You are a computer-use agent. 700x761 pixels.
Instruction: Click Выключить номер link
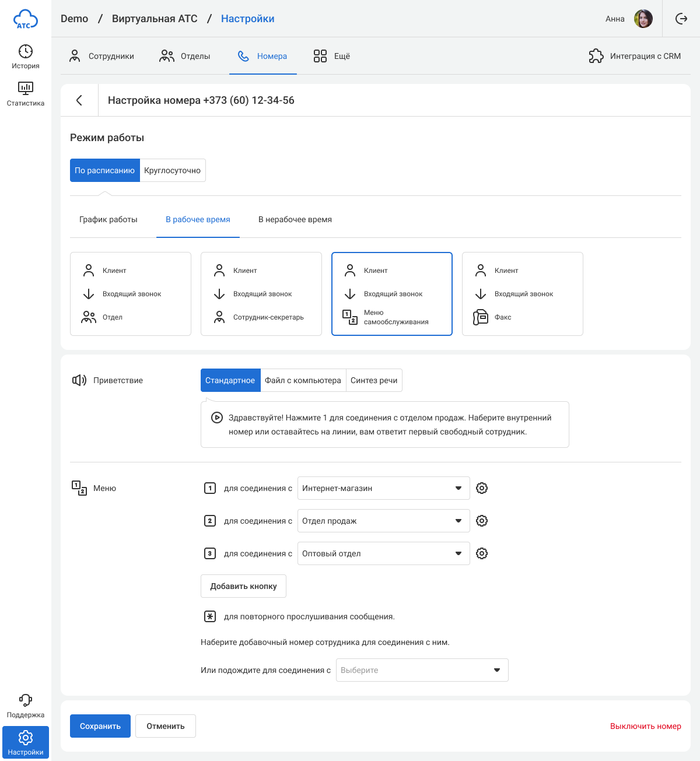tap(645, 726)
